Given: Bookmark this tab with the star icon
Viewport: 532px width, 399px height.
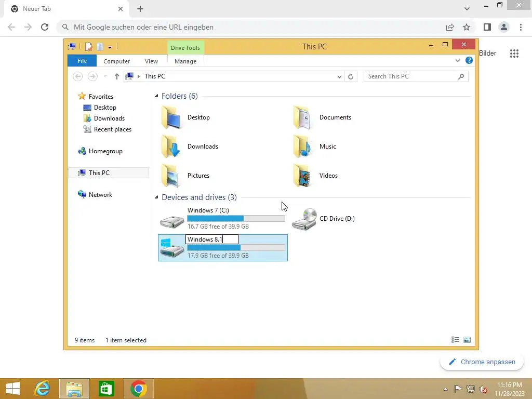Looking at the screenshot, I should point(467,27).
